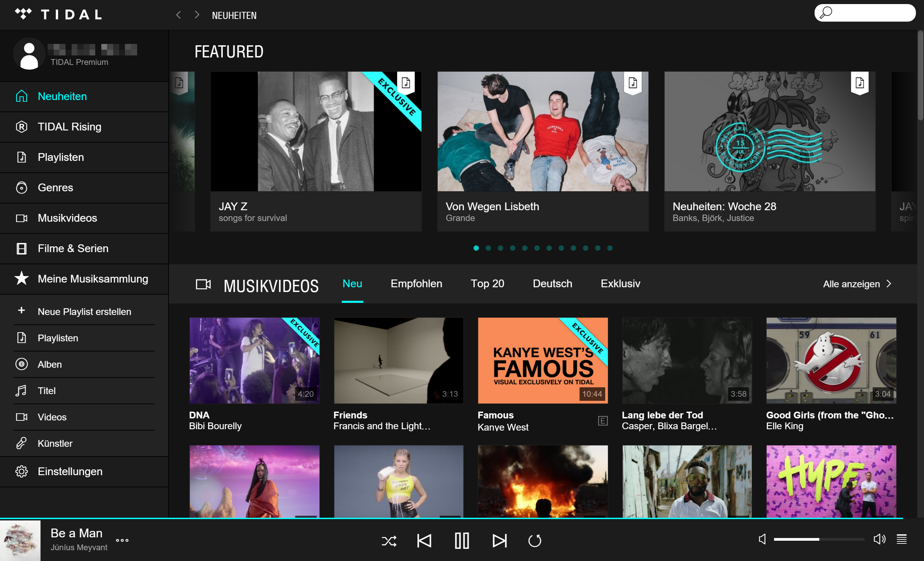The image size is (924, 561).
Task: Open Meine Musiksammlung via the star icon
Action: 21,279
